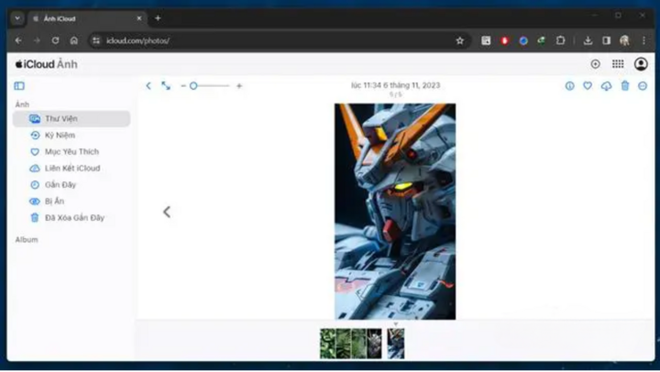Click the add plus circle icon
Image resolution: width=660 pixels, height=372 pixels.
coord(595,64)
